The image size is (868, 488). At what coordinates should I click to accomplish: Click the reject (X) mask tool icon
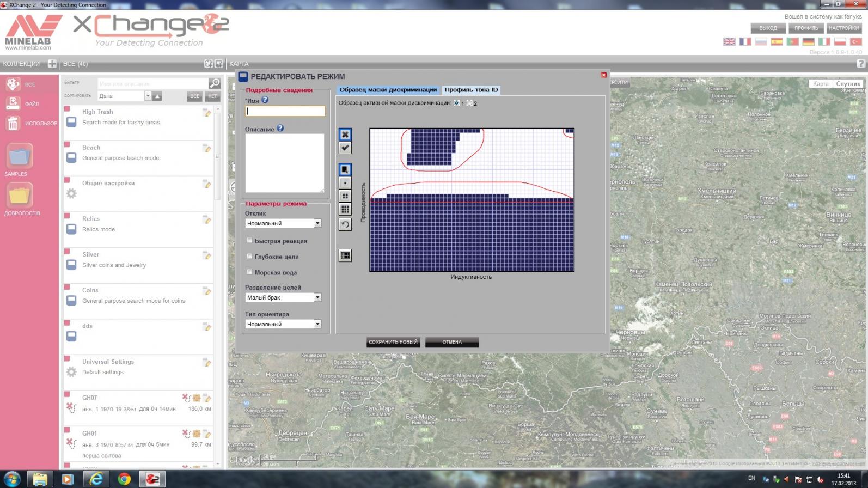click(345, 135)
